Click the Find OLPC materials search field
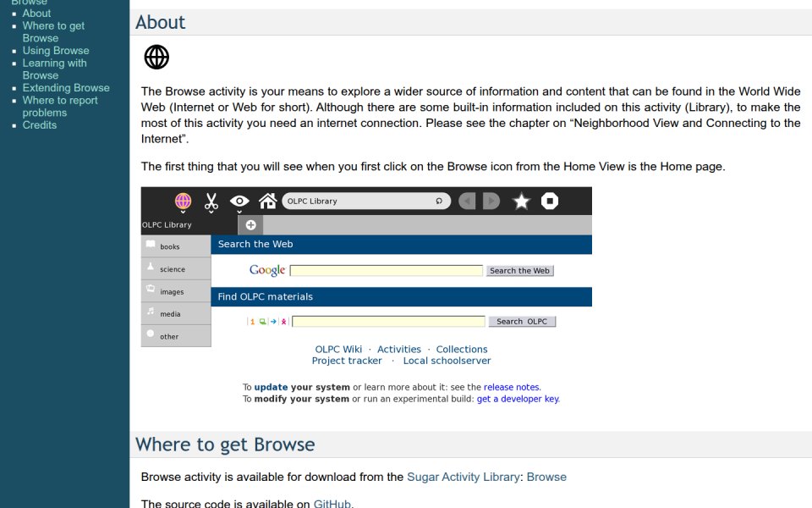Screen dimensions: 812x508 pos(388,322)
